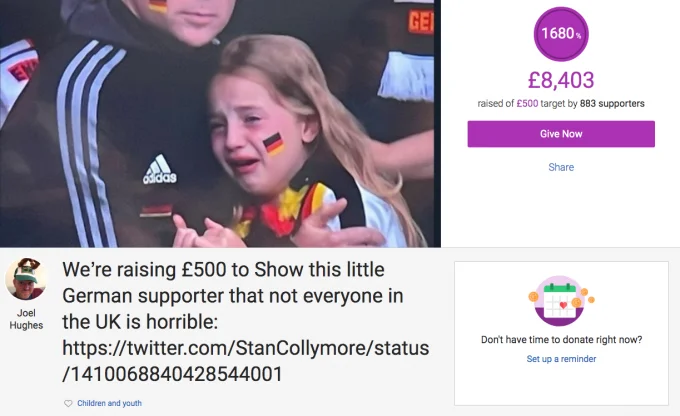Open the campaign photo of the crying girl
The height and width of the screenshot is (416, 680).
[x=220, y=124]
